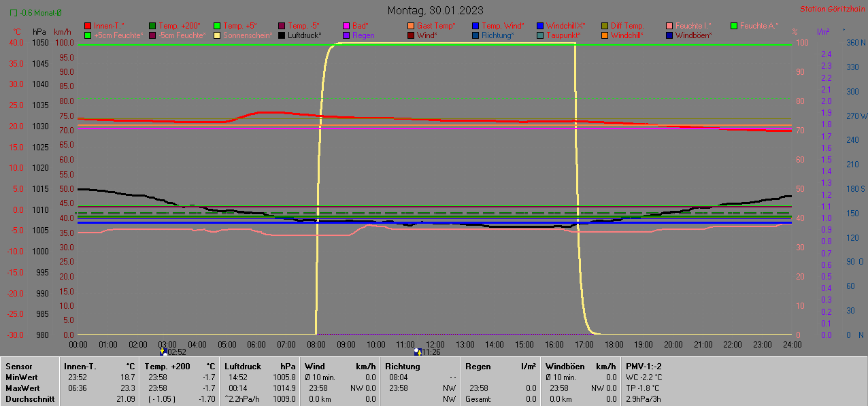868x406 pixels.
Task: Select the Taupunkt legend label
Action: pyautogui.click(x=563, y=35)
